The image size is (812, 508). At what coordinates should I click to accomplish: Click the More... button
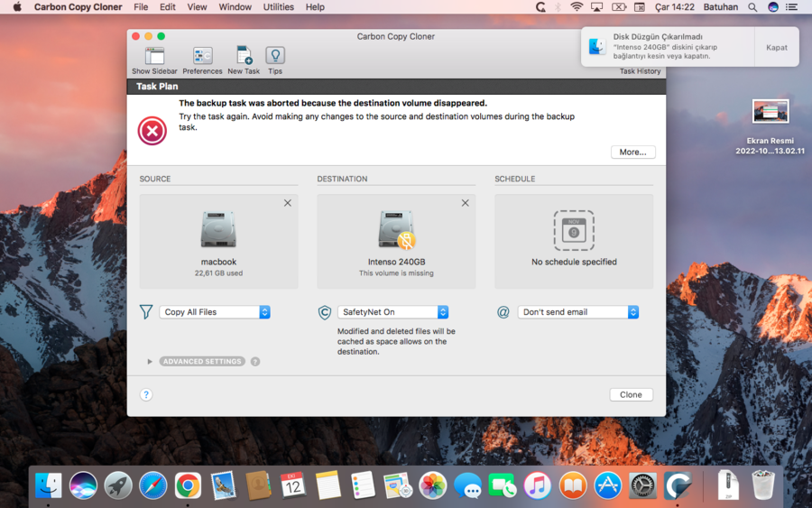click(632, 152)
